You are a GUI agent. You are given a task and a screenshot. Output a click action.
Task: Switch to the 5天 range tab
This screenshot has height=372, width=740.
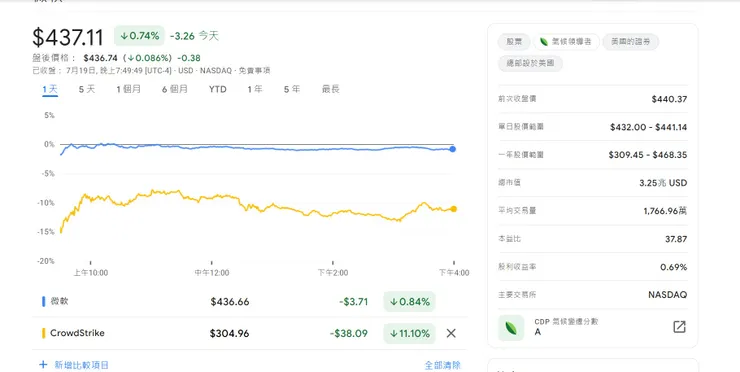click(x=87, y=89)
